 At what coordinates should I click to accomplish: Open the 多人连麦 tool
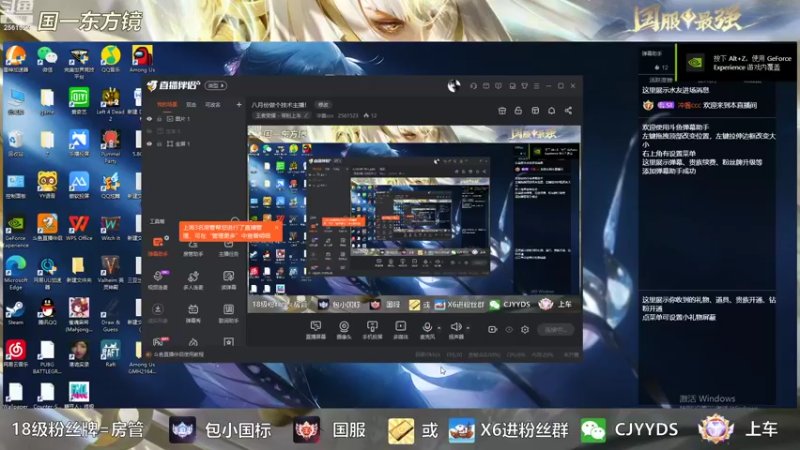tap(193, 280)
